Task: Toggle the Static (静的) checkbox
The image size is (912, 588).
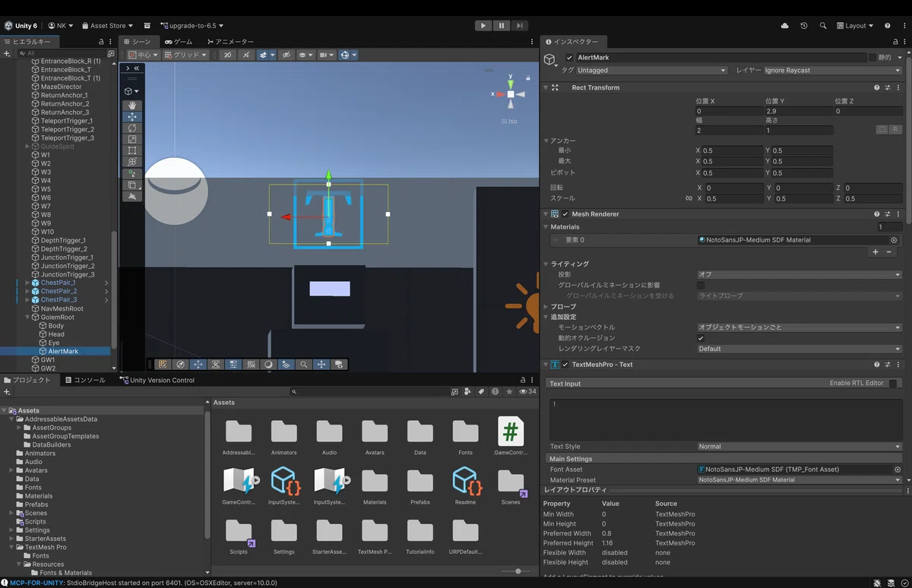Action: (x=872, y=58)
